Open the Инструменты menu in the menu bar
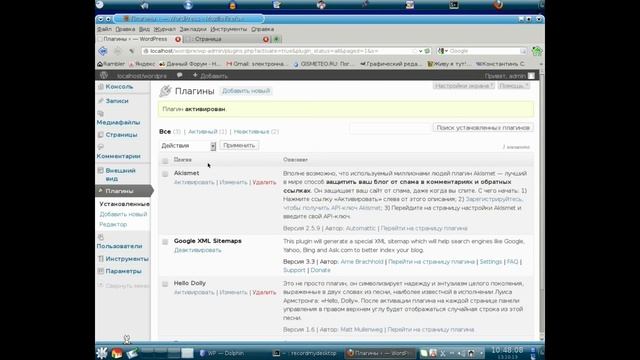640x360 pixels. click(x=229, y=29)
